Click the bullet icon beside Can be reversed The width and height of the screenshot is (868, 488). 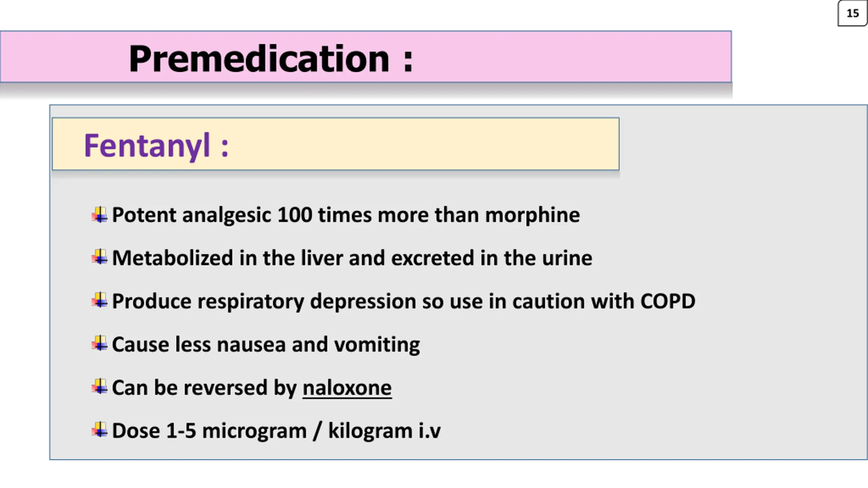coord(100,387)
